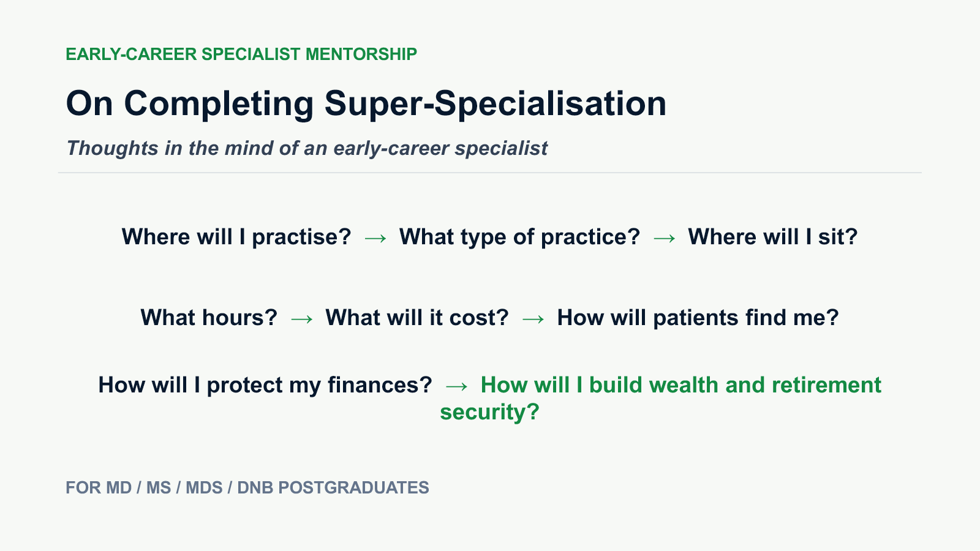The width and height of the screenshot is (980, 551).
Task: Click the arrow after 'What type of practice?'
Action: [664, 238]
